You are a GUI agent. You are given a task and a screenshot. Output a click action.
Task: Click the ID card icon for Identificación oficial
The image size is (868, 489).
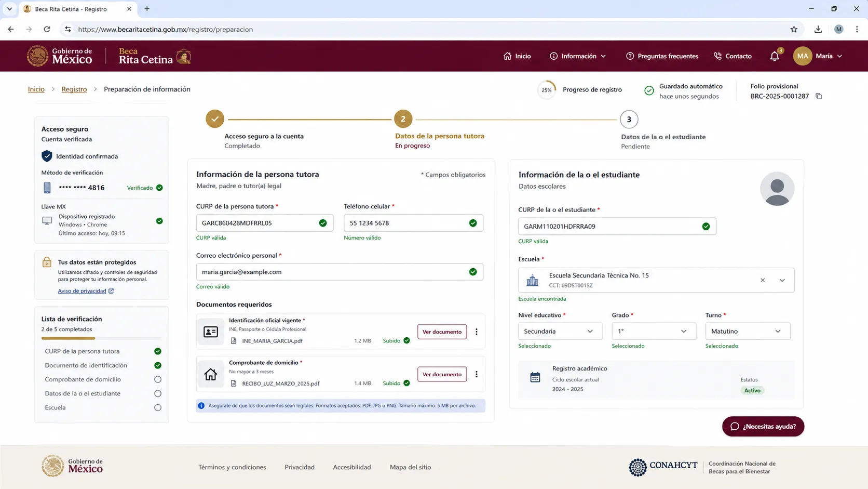coord(211,332)
